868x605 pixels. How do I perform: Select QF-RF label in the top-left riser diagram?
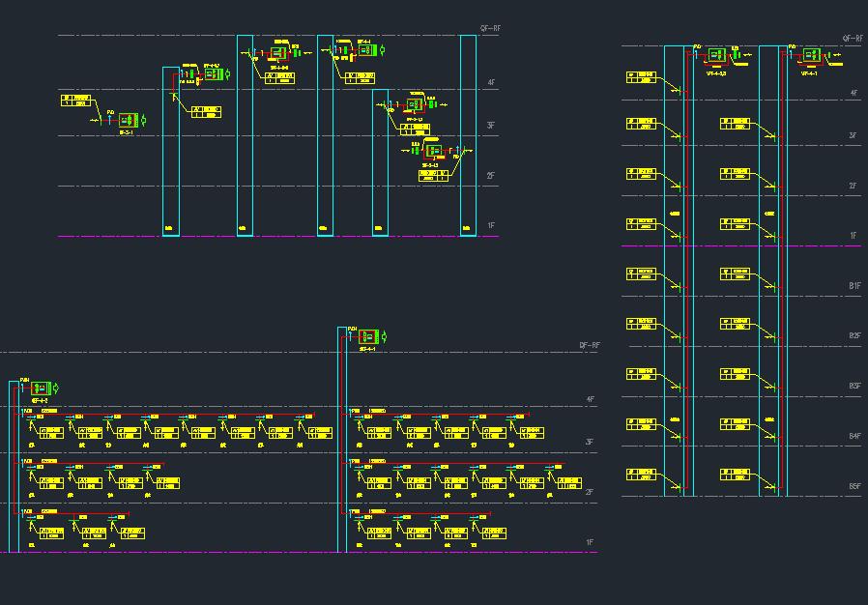[490, 28]
